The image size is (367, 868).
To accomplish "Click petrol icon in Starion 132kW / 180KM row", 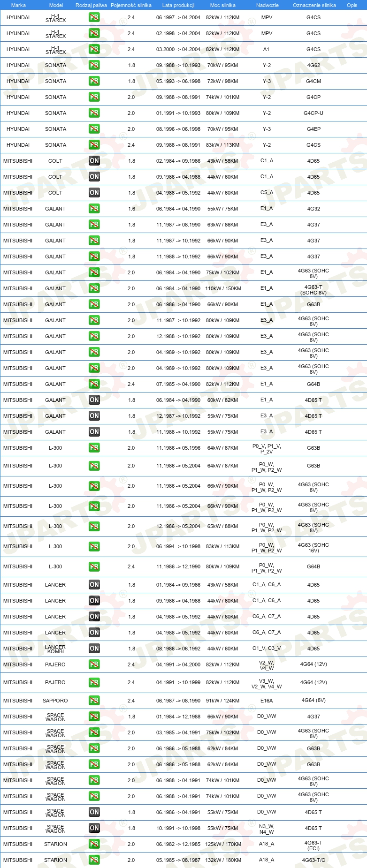I will pos(94,860).
